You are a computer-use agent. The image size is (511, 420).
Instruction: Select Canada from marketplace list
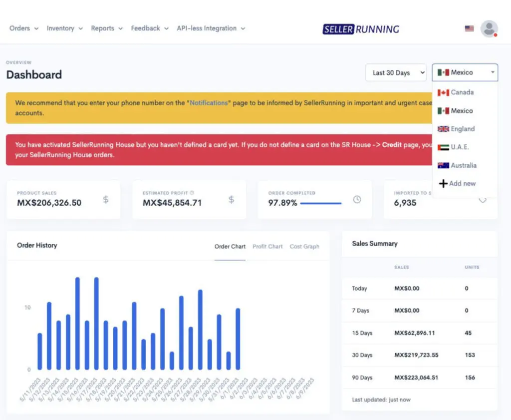462,92
